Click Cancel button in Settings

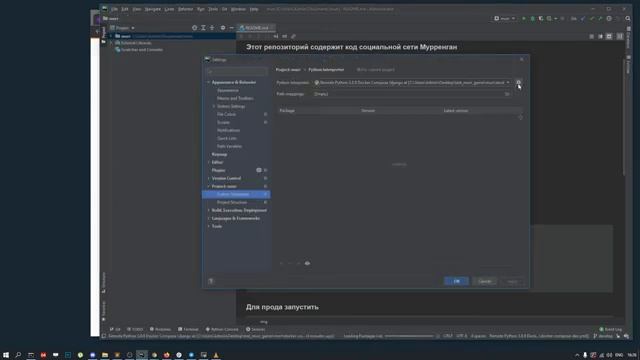484,281
